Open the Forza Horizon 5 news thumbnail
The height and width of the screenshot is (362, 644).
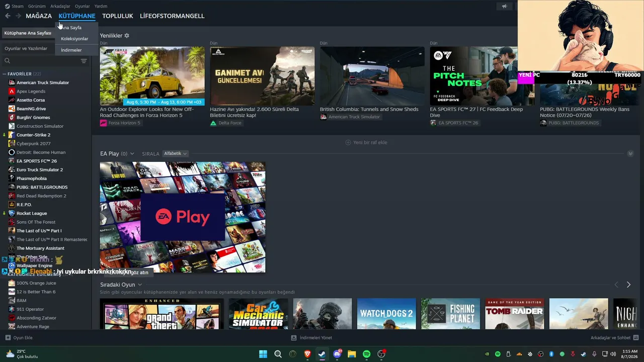152,76
